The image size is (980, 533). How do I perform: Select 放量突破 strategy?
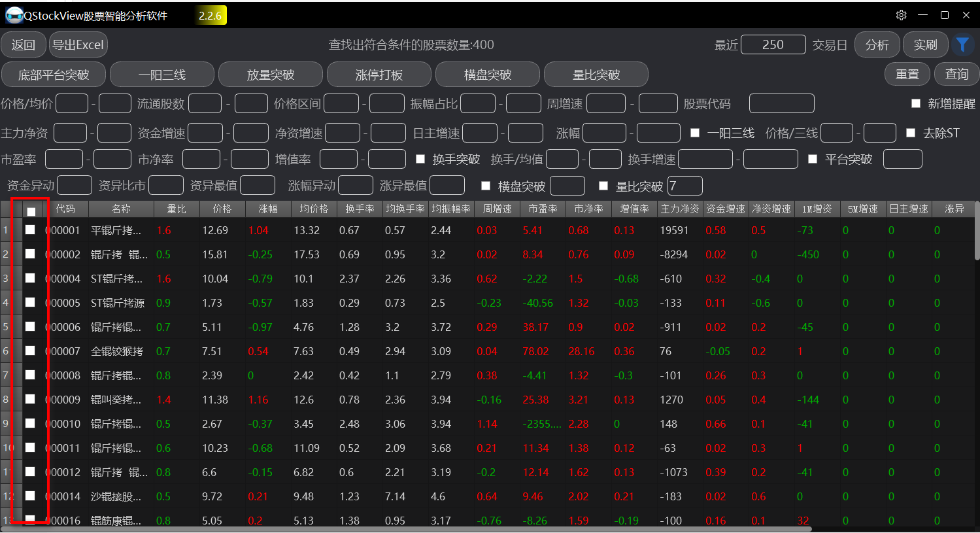point(271,75)
